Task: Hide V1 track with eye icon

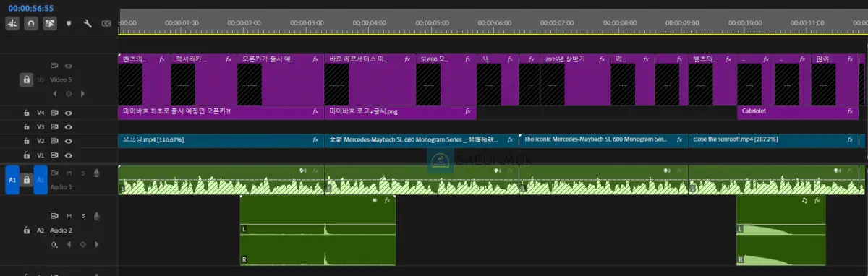Action: 69,155
